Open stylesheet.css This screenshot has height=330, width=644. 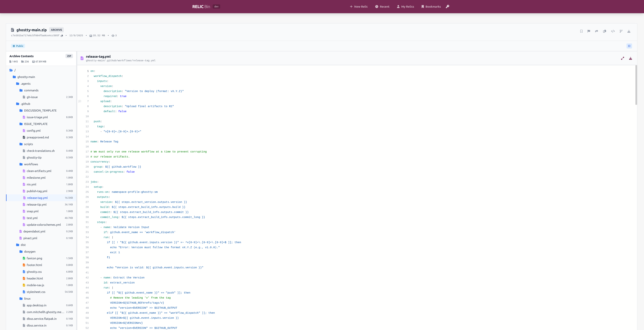pos(41,292)
